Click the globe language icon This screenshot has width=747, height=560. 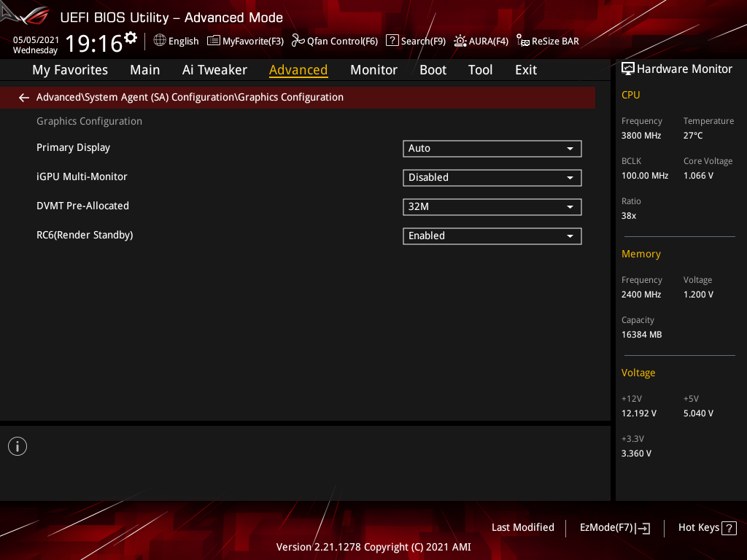[x=160, y=41]
